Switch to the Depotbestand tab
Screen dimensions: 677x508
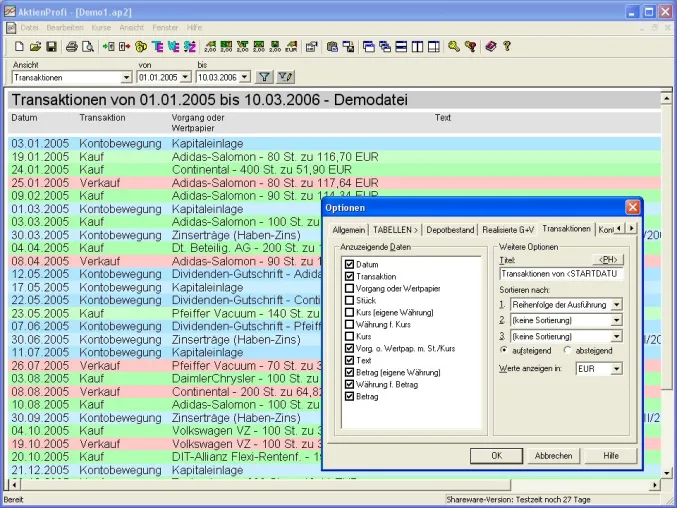(450, 230)
